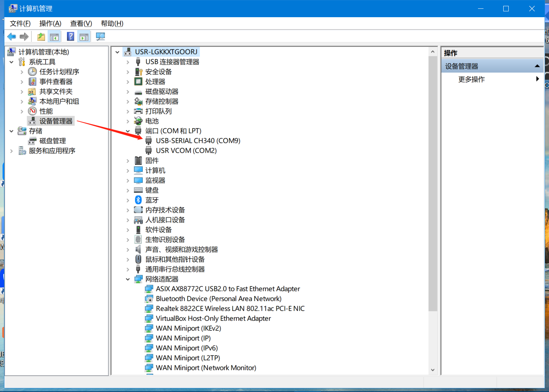
Task: Click the blue help question mark icon
Action: point(71,37)
